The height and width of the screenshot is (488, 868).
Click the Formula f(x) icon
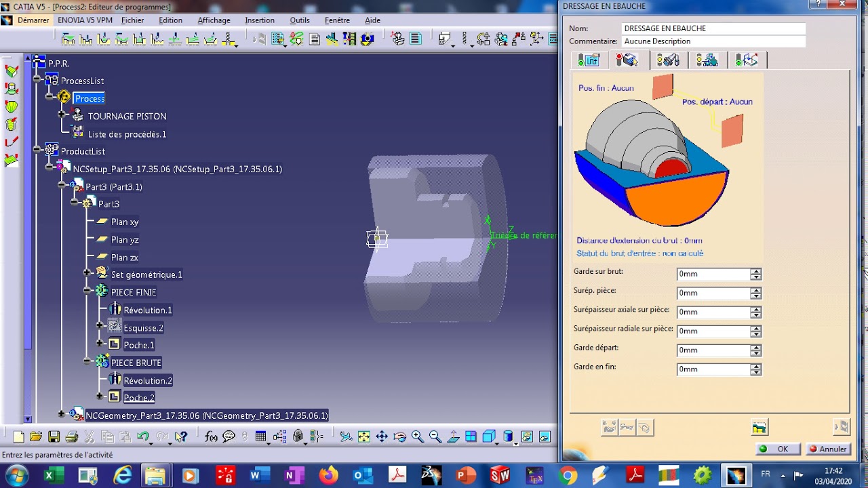point(211,437)
